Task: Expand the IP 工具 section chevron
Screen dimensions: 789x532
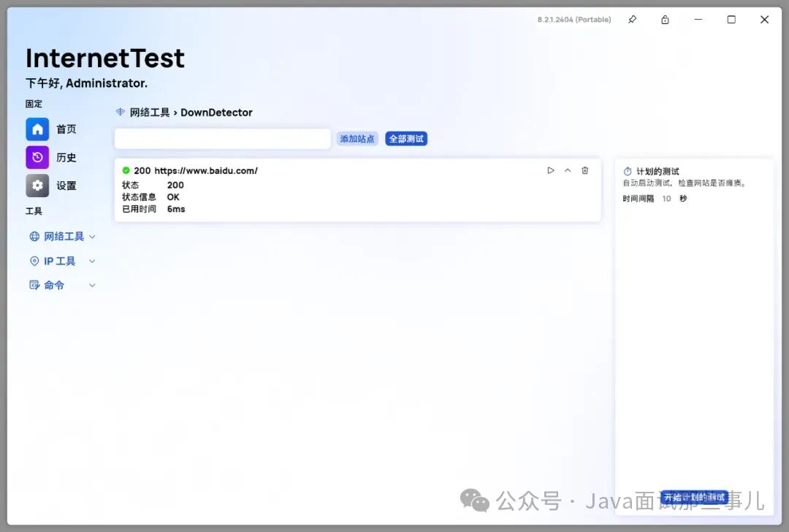Action: tap(92, 261)
